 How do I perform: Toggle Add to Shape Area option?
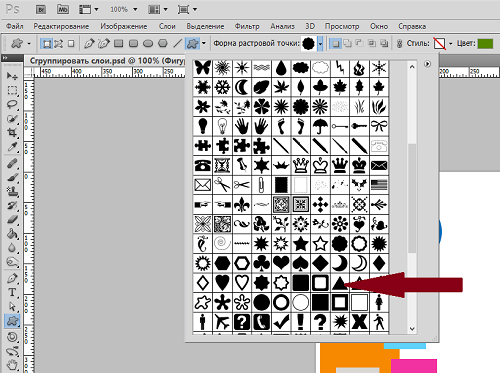click(347, 43)
